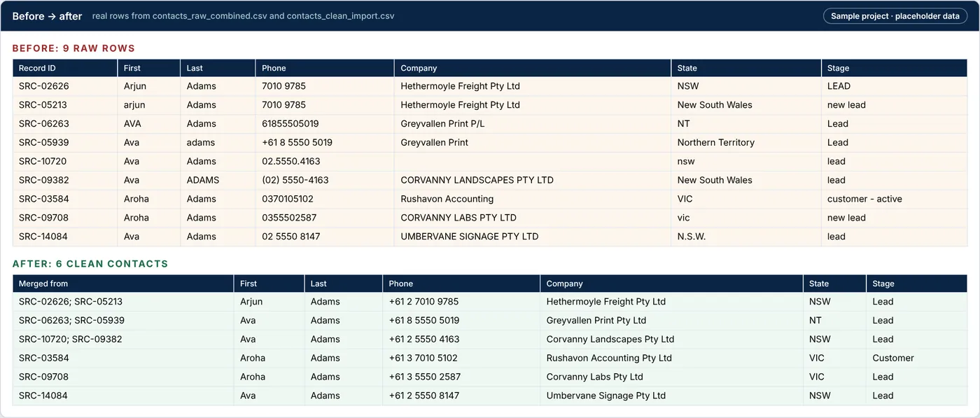Click the uppercase 'ADAMS' last name cell
This screenshot has height=418, width=980.
(218, 181)
